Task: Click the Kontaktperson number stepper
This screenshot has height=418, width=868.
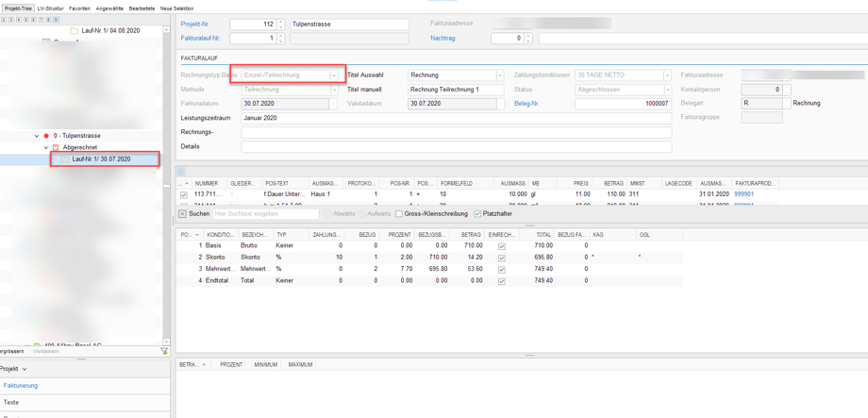Action: click(787, 89)
